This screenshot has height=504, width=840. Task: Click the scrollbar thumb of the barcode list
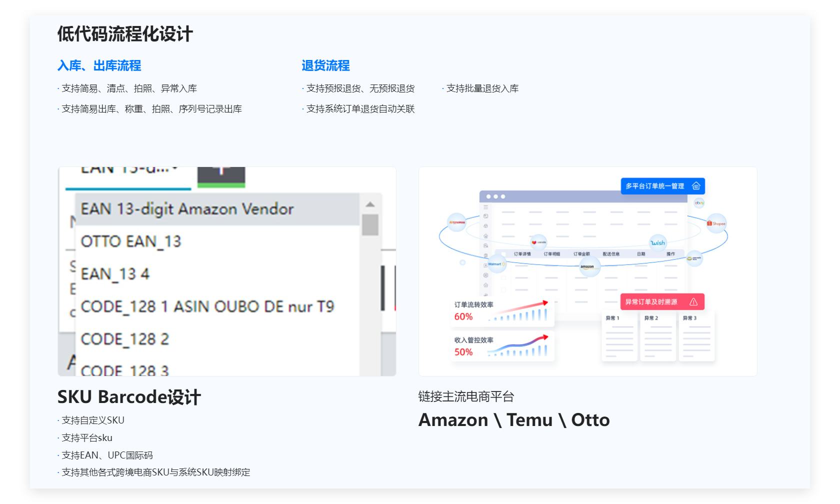pos(370,224)
